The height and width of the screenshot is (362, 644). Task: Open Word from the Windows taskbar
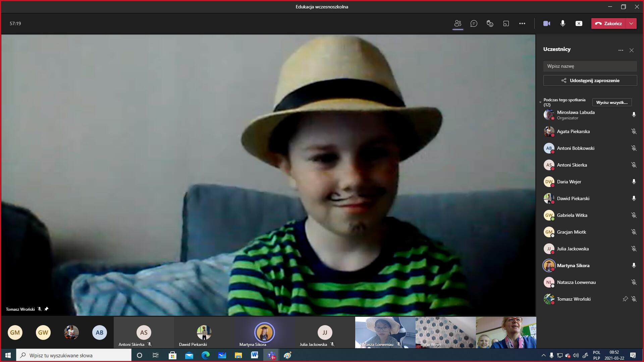254,355
